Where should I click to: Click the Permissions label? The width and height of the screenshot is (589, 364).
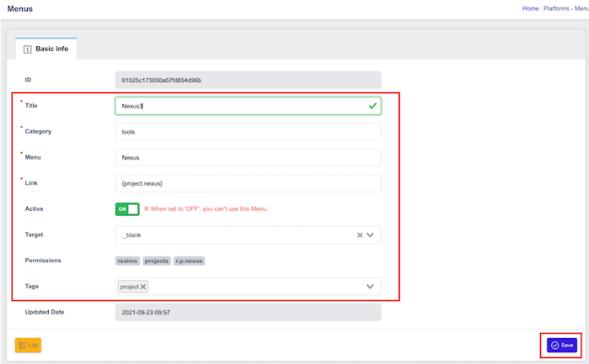coord(43,261)
